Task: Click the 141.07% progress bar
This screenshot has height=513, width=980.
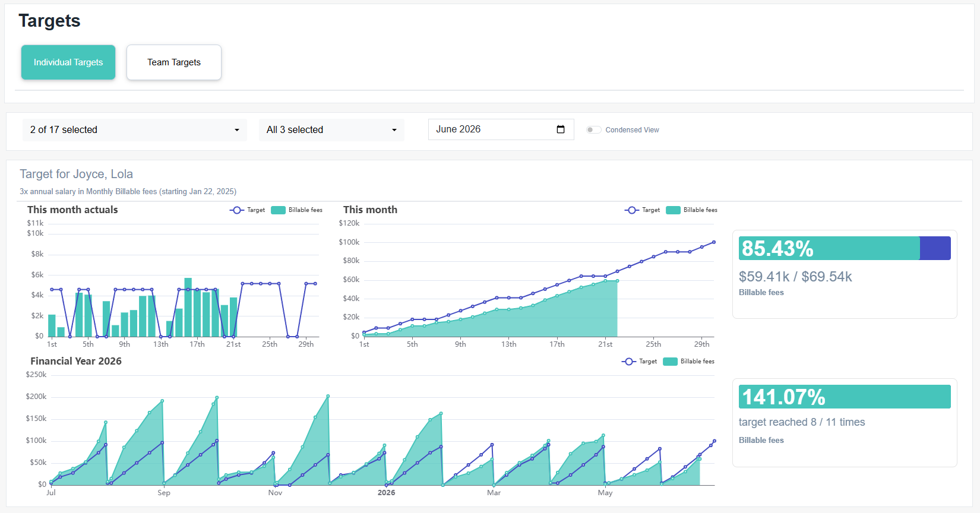Action: (845, 397)
